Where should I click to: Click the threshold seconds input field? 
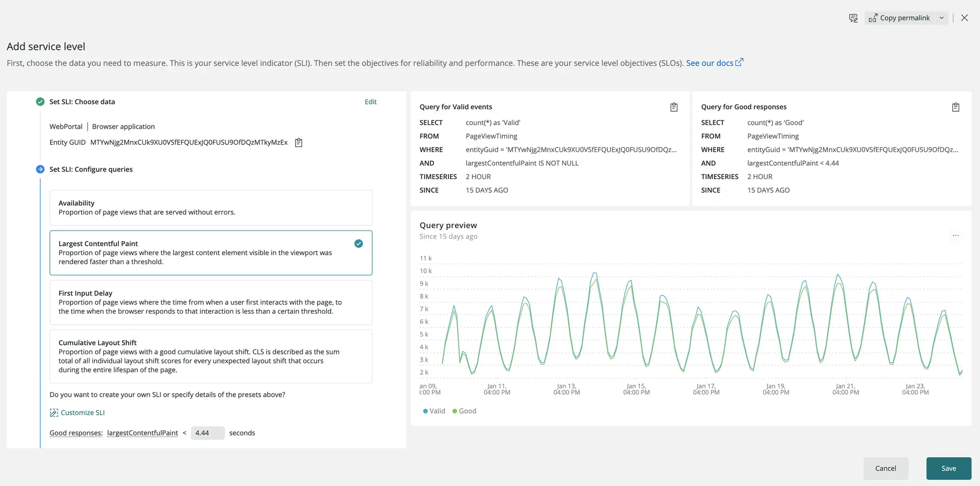pyautogui.click(x=207, y=433)
